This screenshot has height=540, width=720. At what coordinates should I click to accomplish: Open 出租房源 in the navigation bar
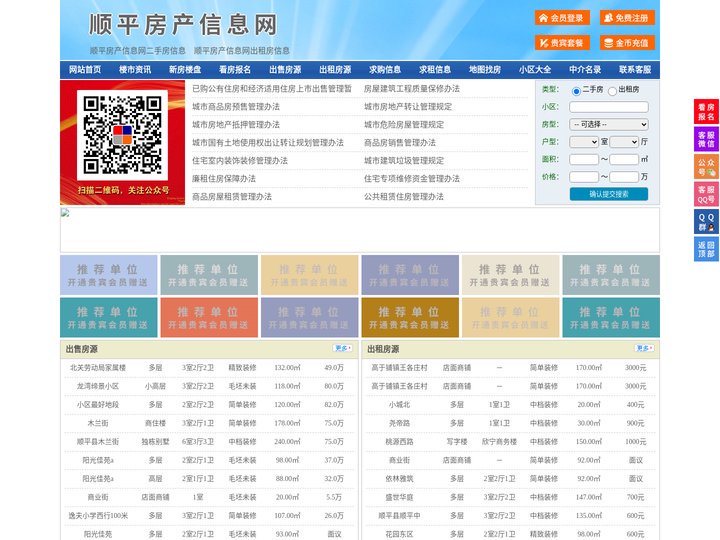click(335, 70)
